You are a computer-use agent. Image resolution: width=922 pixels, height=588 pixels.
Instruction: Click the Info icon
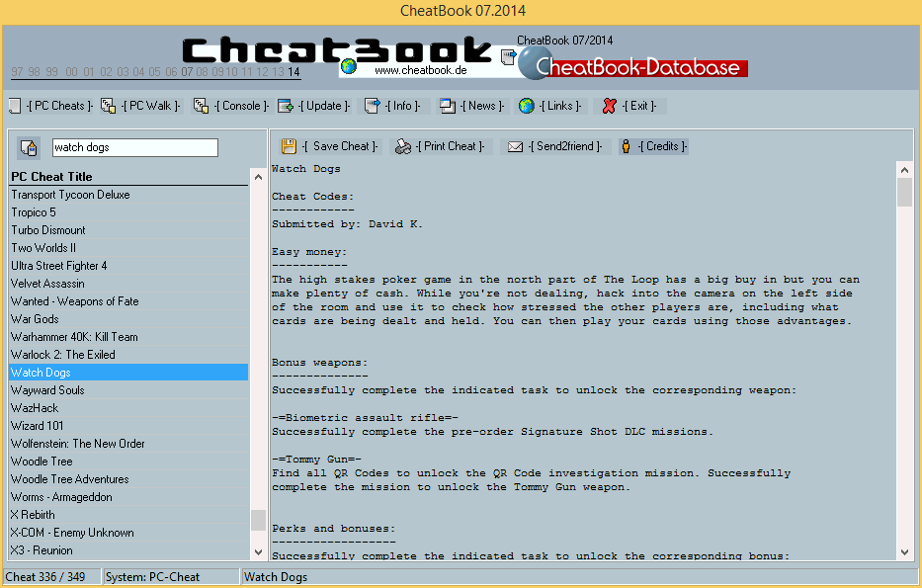tap(373, 106)
